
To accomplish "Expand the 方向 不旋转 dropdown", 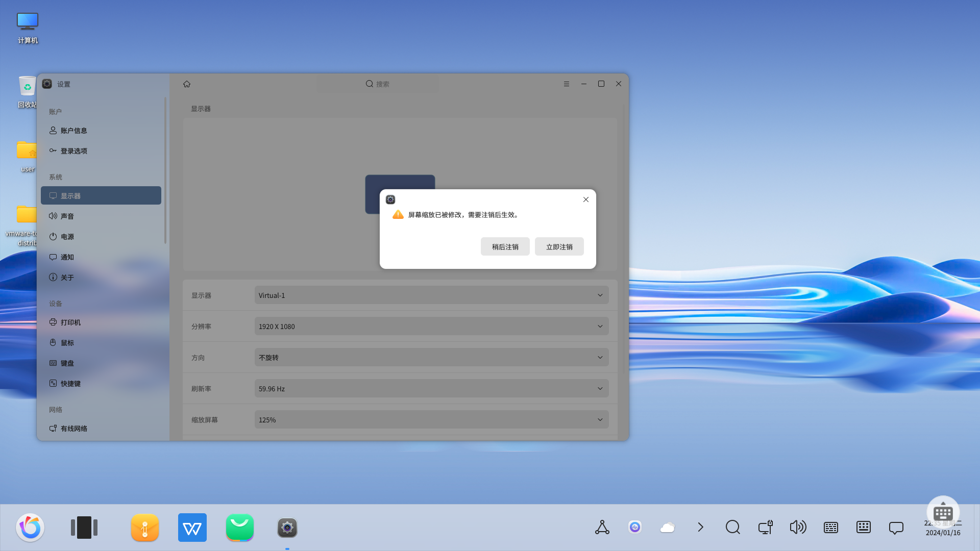I will click(x=431, y=357).
